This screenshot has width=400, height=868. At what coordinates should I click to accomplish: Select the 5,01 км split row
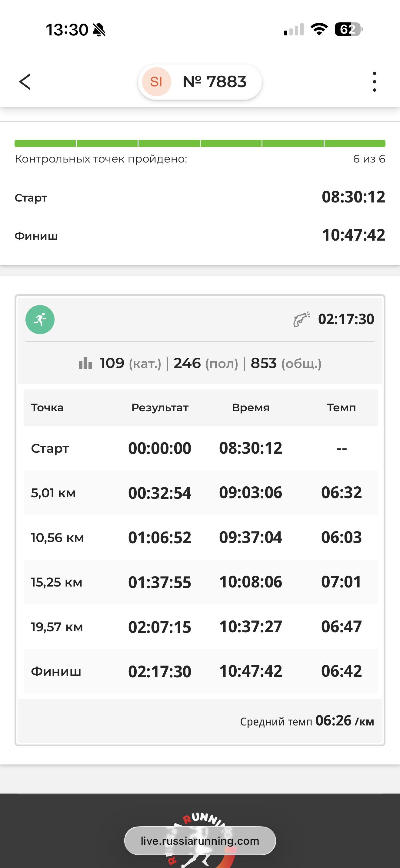click(x=201, y=493)
